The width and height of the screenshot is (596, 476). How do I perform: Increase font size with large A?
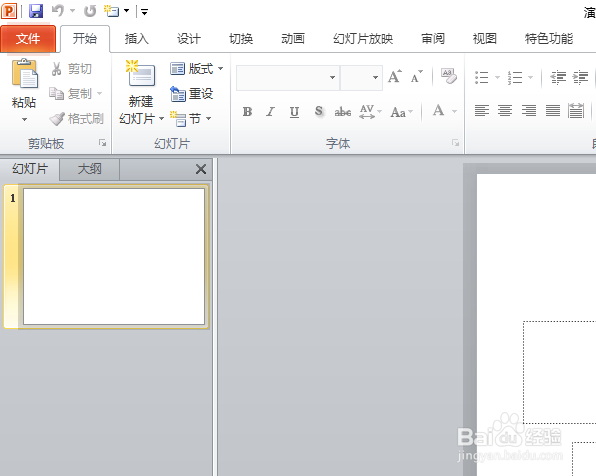(395, 76)
